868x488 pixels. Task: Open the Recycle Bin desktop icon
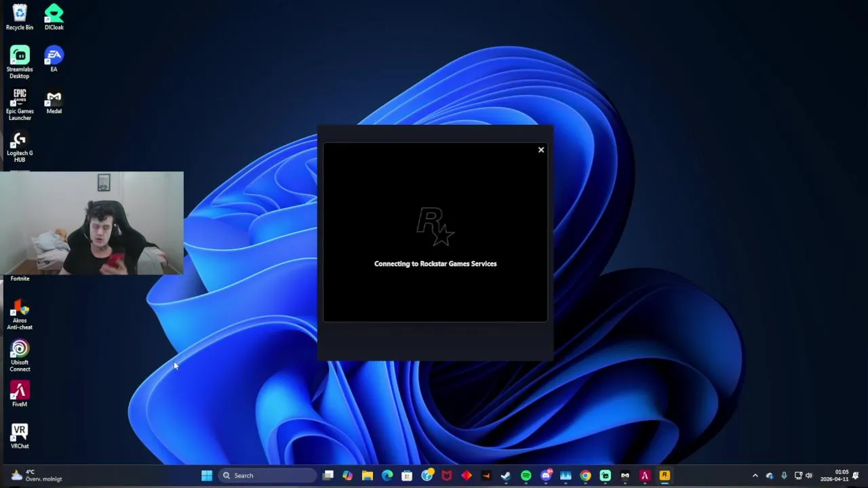(20, 18)
